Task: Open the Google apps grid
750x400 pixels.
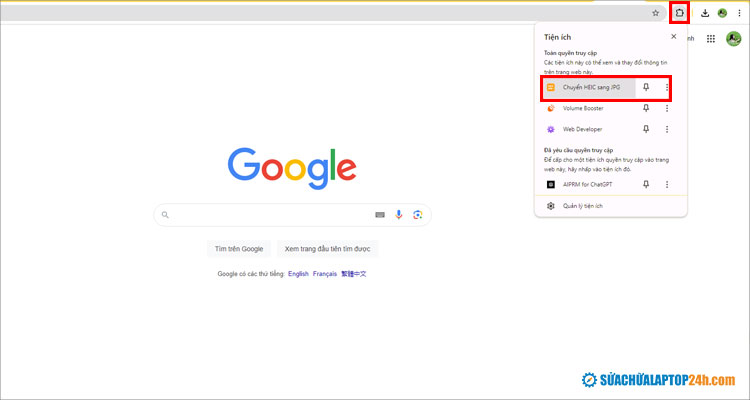Action: [711, 39]
